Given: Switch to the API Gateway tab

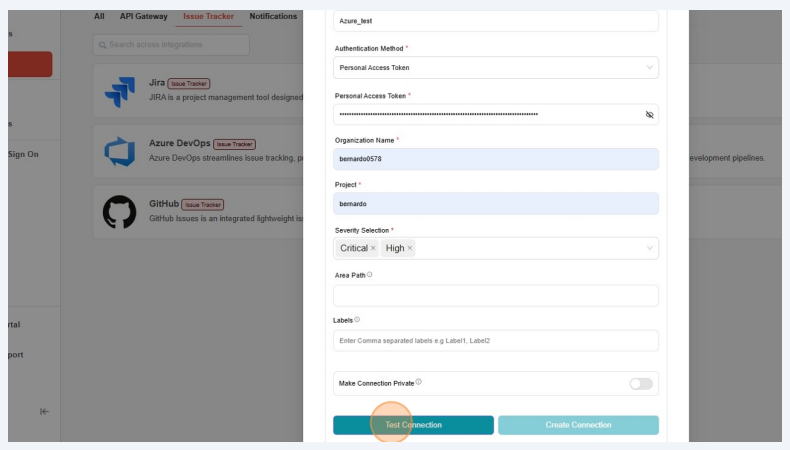Looking at the screenshot, I should coord(144,16).
